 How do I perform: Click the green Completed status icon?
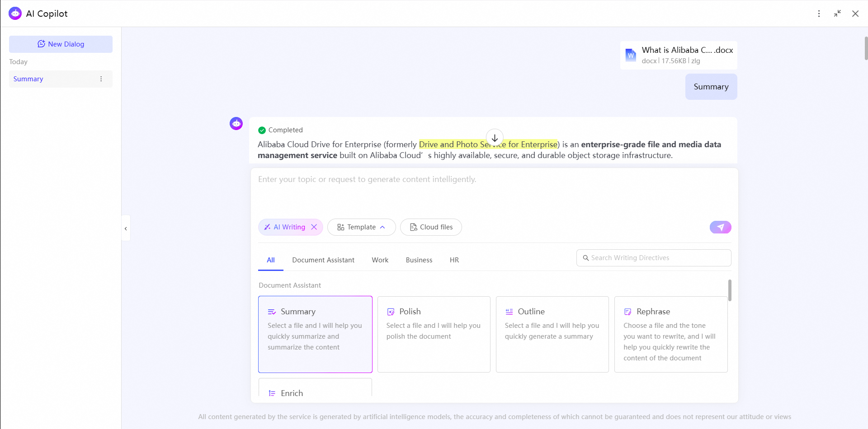[x=262, y=130]
